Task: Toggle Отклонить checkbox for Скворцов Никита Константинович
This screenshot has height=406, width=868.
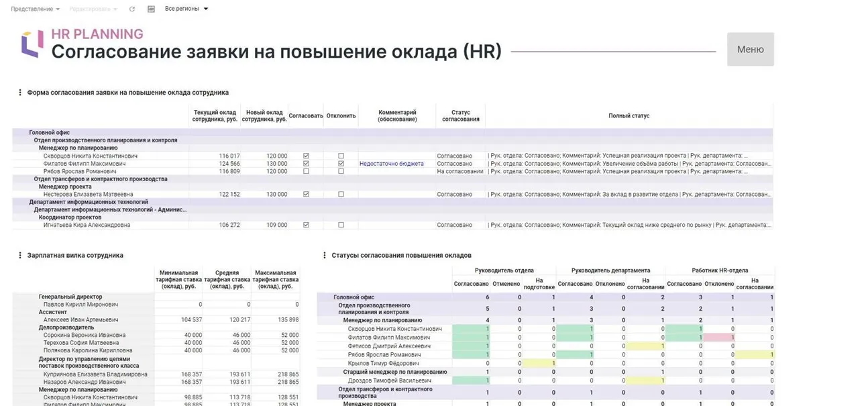Action: pos(341,156)
